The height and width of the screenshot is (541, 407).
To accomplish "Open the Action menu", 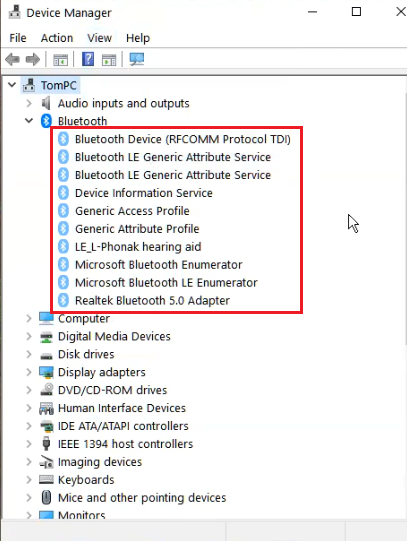I will [57, 38].
